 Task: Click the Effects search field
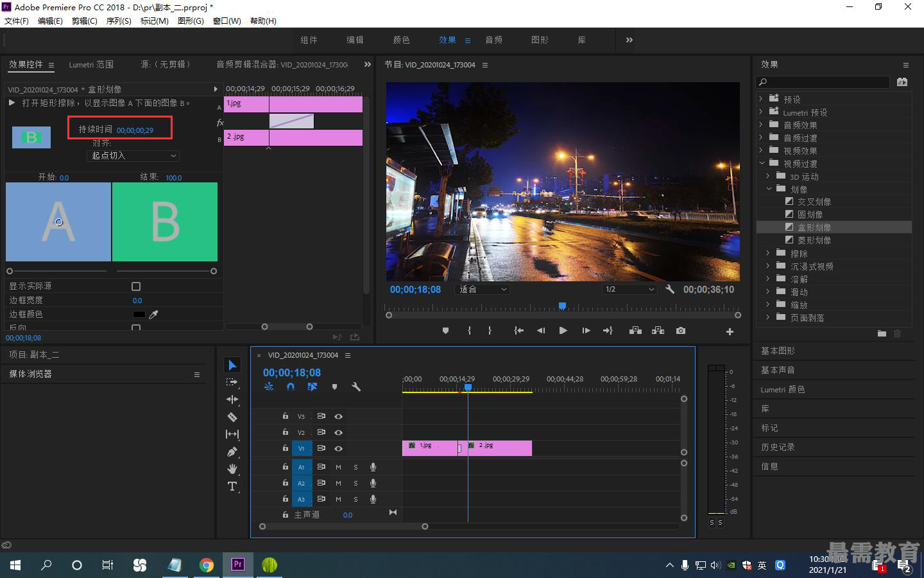point(823,82)
